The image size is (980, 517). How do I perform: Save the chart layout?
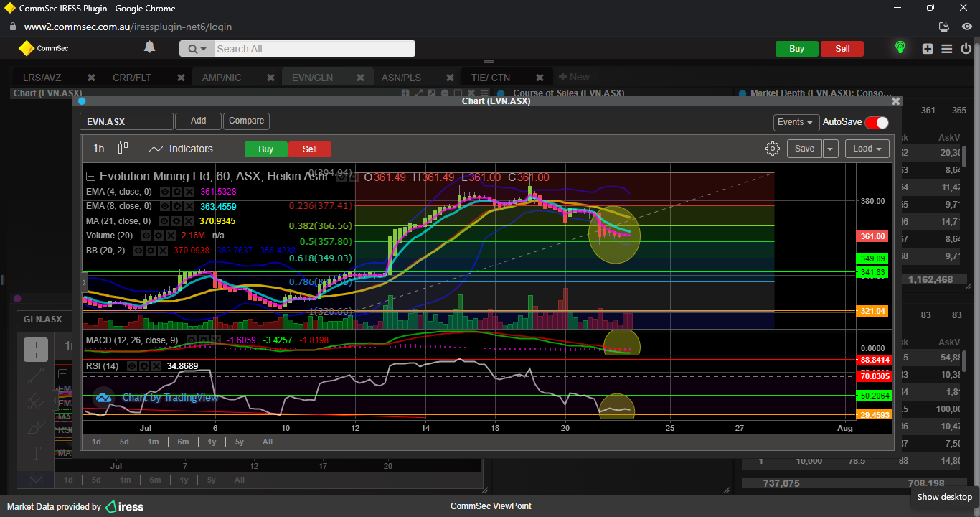tap(804, 149)
